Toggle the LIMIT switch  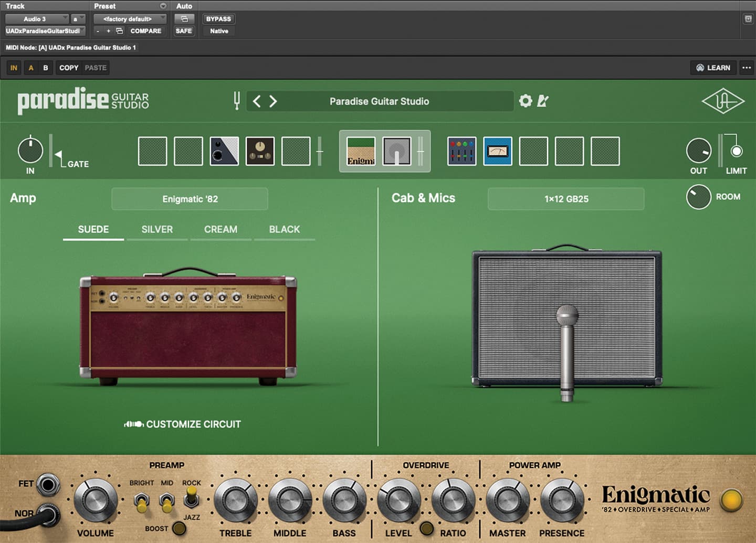(737, 151)
